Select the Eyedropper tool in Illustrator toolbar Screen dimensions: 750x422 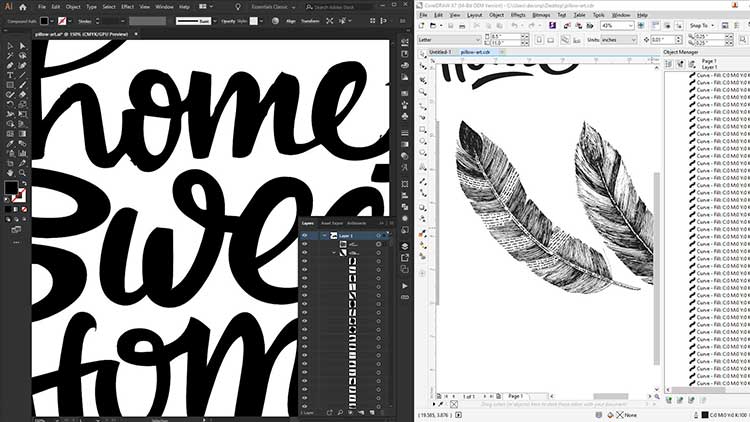[10, 144]
